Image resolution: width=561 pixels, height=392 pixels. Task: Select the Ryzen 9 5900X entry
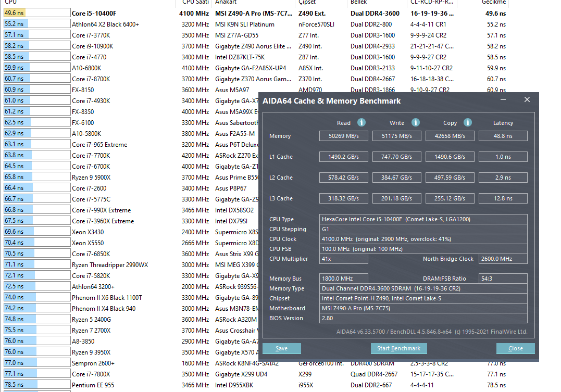[x=91, y=178]
